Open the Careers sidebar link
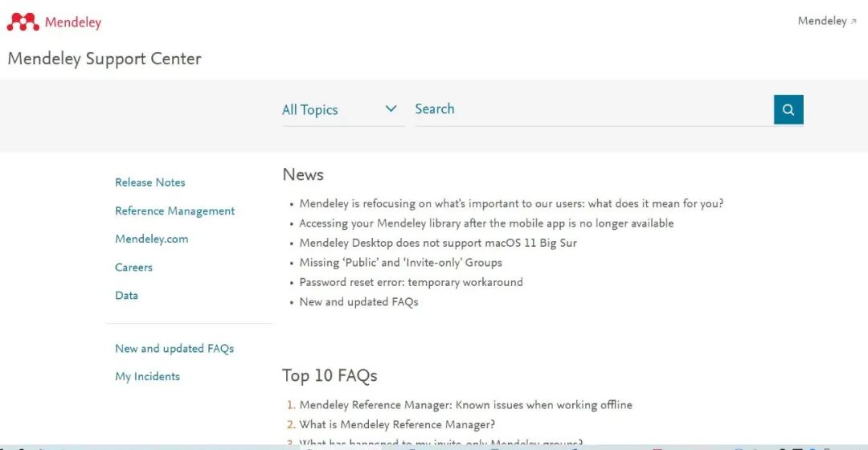 pyautogui.click(x=133, y=268)
